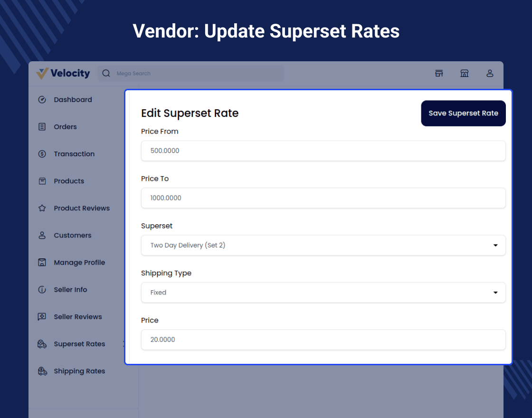Click the Customers person icon
This screenshot has width=532, height=418.
coord(42,235)
